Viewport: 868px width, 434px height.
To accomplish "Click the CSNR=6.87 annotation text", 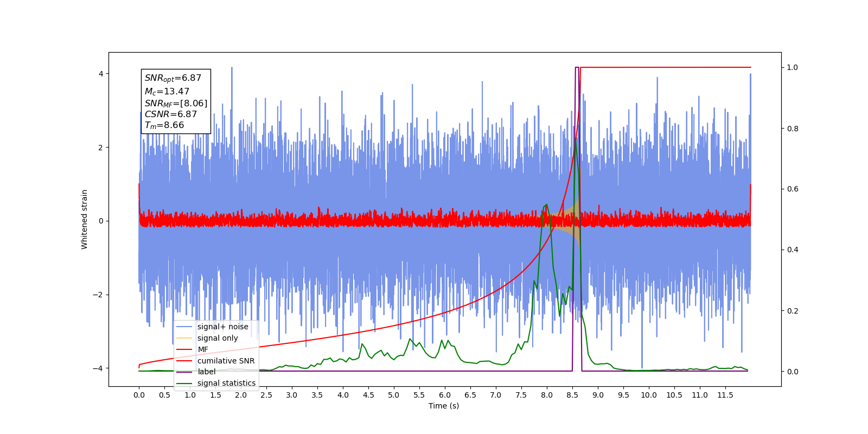I will pos(171,114).
